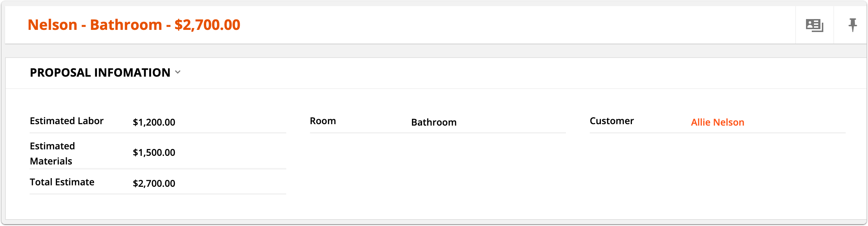
Task: Click the Estimated Materials field label
Action: tap(52, 154)
